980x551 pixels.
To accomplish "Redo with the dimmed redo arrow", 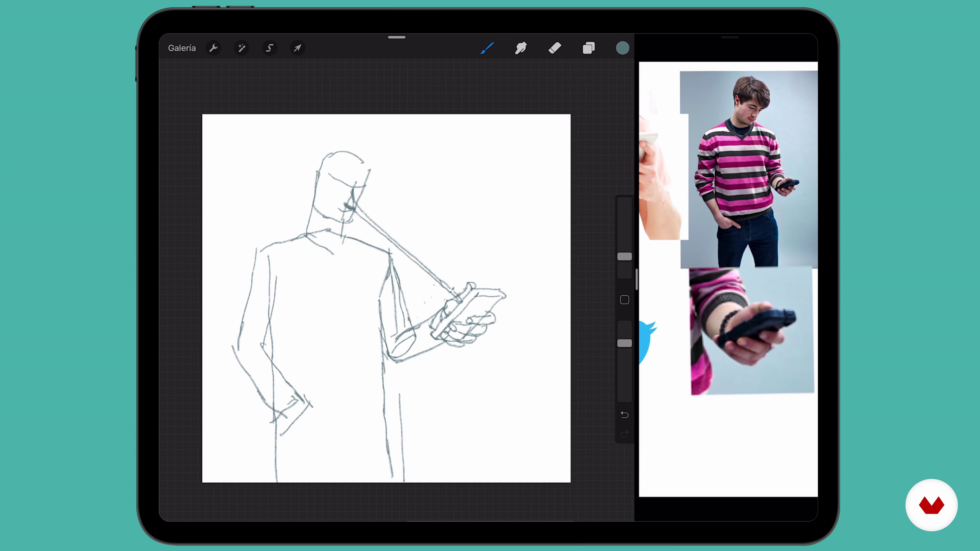I will pos(624,434).
